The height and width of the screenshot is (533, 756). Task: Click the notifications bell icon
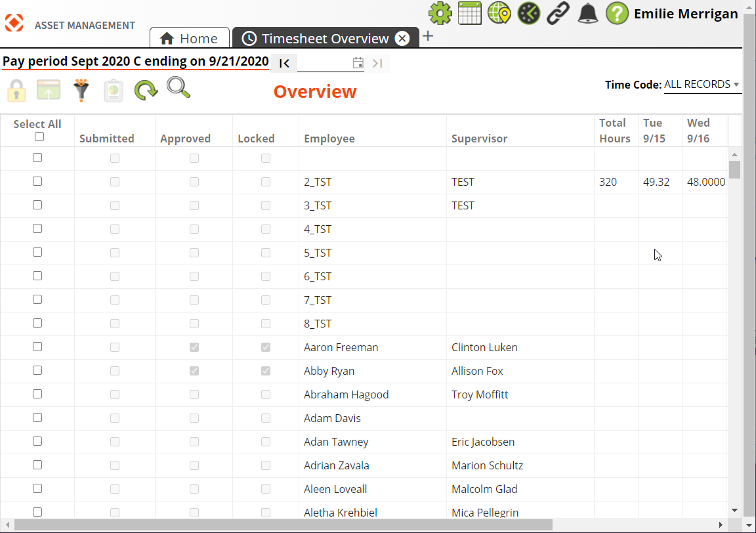click(587, 13)
